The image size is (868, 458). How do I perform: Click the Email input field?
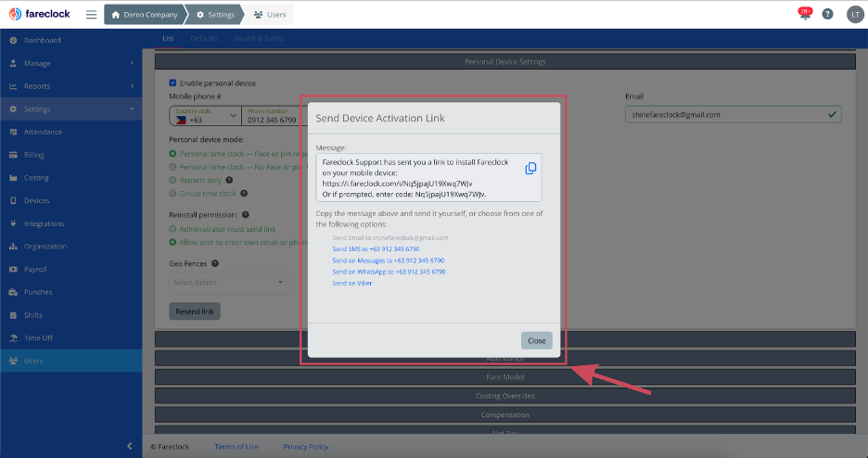733,115
